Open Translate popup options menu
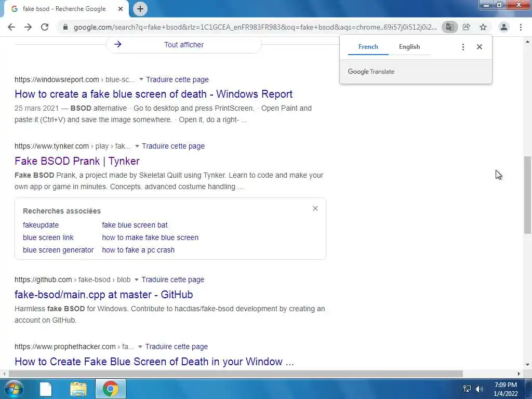The height and width of the screenshot is (399, 532). (463, 47)
